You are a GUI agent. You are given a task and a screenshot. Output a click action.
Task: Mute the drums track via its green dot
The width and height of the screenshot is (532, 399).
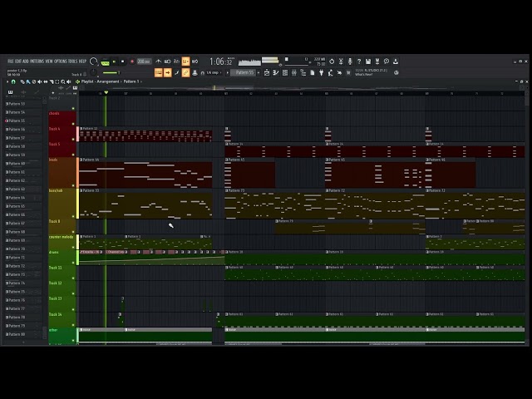73,263
